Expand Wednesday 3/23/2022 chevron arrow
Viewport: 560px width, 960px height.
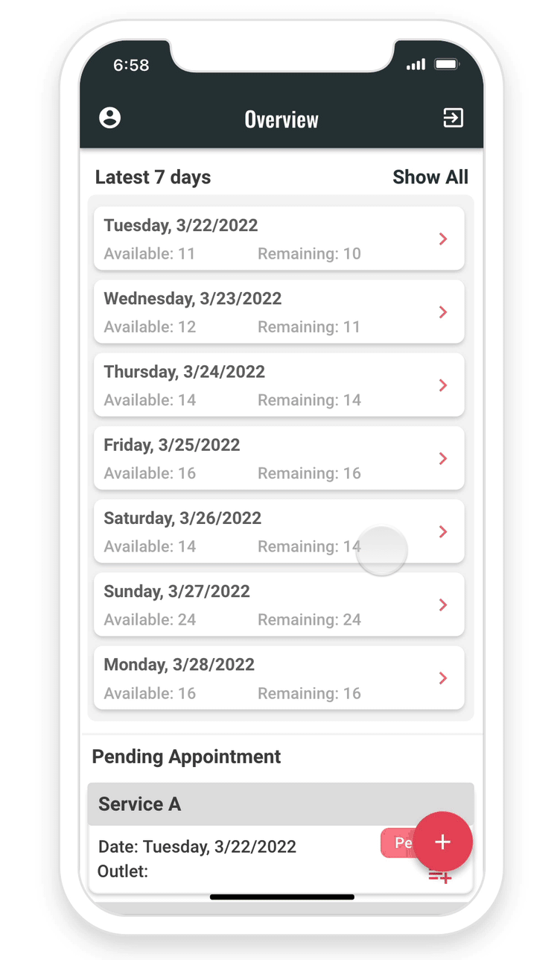coord(443,312)
